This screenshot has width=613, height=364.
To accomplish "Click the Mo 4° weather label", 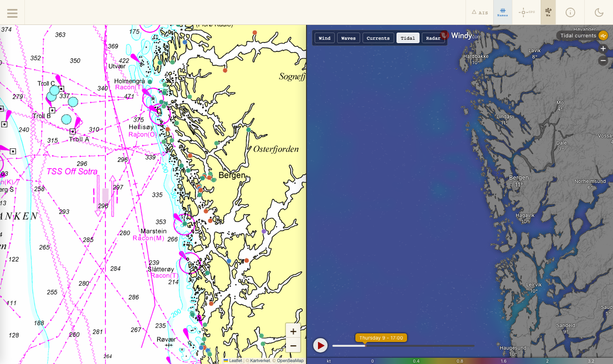I will 560,105.
